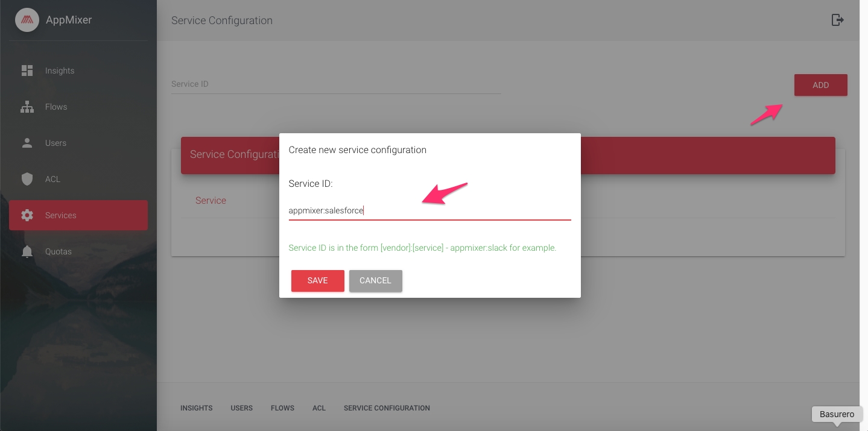Follow the footer SERVICE CONFIGURATION link

pos(387,408)
